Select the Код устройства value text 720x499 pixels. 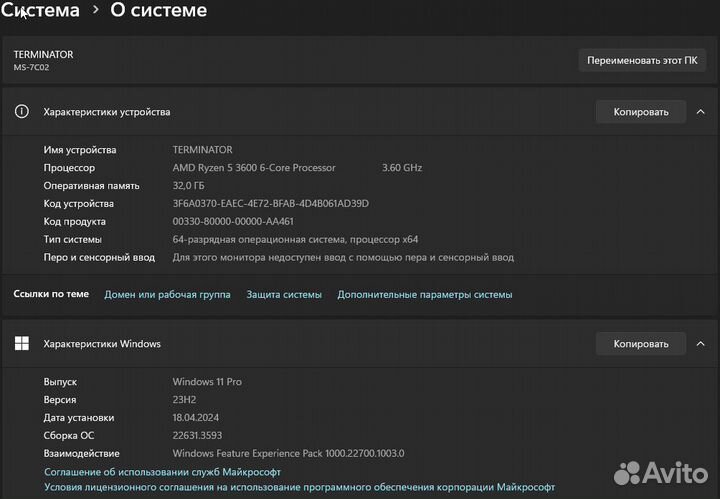coord(270,204)
